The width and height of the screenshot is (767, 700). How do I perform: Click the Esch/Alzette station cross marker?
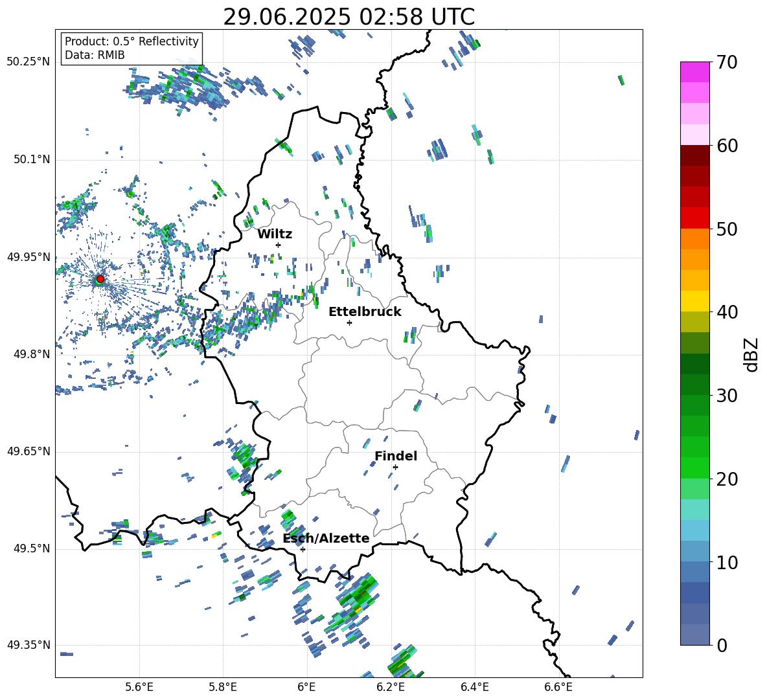click(x=303, y=549)
